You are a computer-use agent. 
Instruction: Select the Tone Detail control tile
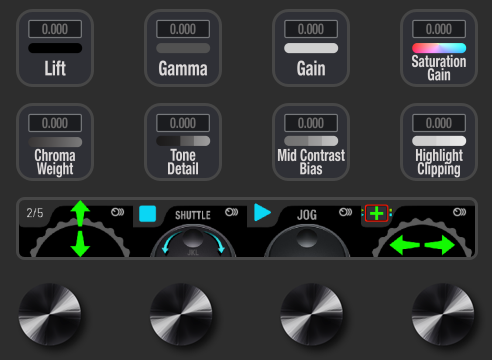click(183, 142)
